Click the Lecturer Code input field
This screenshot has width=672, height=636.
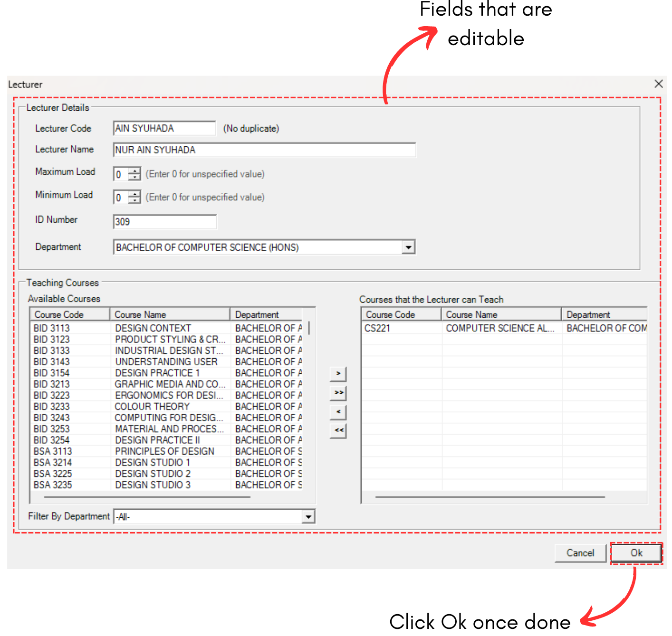click(x=164, y=129)
